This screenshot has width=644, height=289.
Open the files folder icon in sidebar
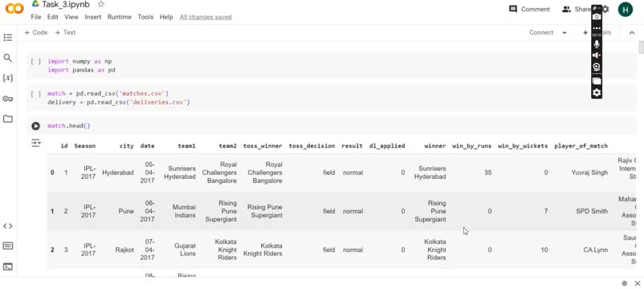[x=7, y=119]
